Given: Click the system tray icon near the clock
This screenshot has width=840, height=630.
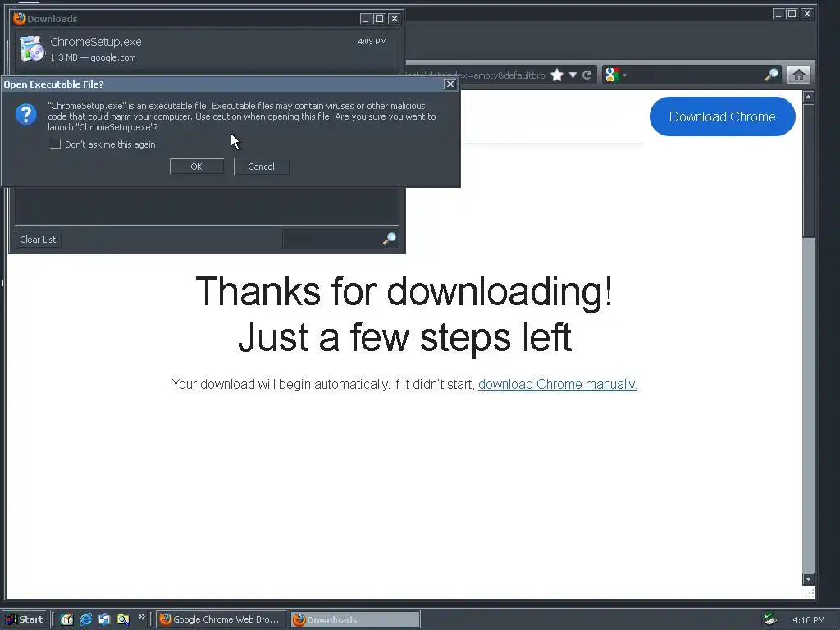Looking at the screenshot, I should point(770,619).
